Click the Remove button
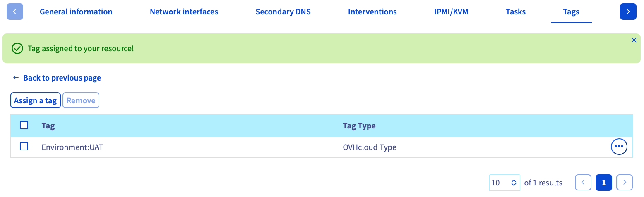This screenshot has width=644, height=197. tap(81, 100)
